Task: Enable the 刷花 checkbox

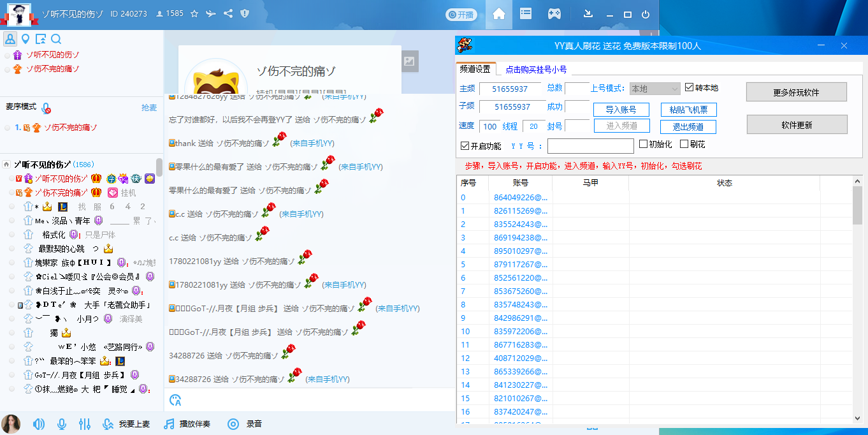Action: (x=684, y=144)
